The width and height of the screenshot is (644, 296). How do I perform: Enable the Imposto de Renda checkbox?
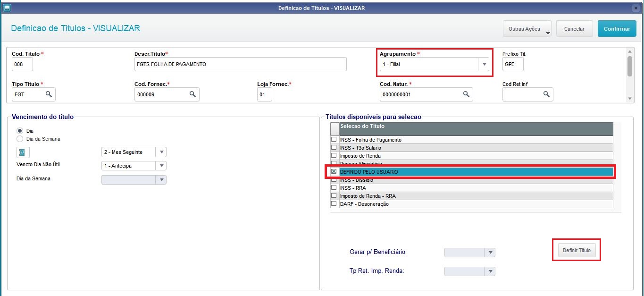(x=334, y=155)
